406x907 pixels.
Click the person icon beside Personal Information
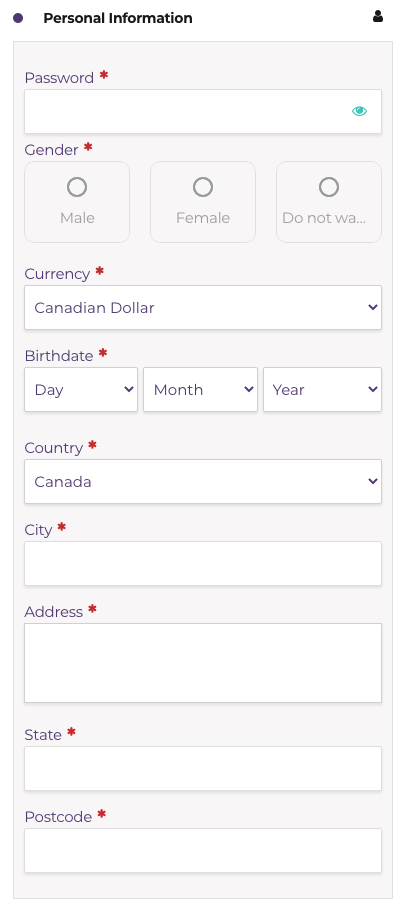point(378,16)
